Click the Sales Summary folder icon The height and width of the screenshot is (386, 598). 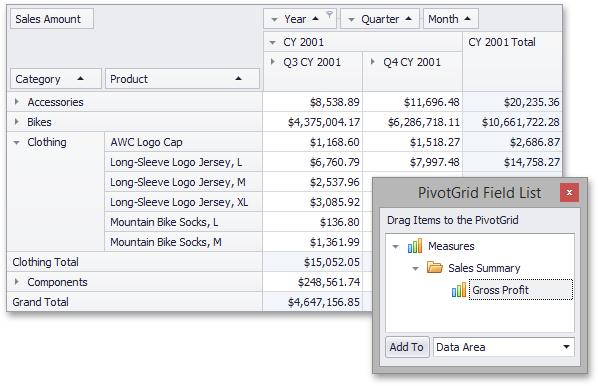click(434, 267)
